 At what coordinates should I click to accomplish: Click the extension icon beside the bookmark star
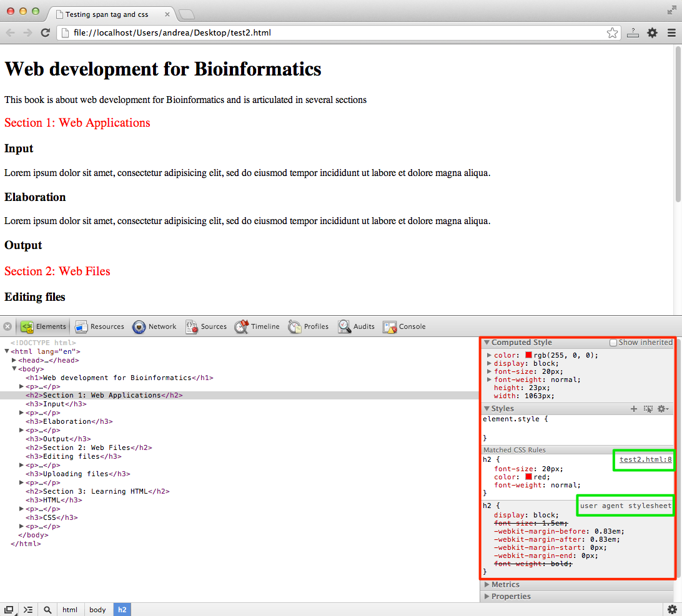point(633,32)
